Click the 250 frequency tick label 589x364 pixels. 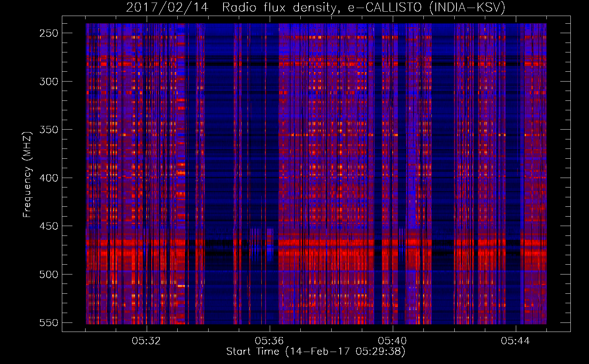click(49, 33)
